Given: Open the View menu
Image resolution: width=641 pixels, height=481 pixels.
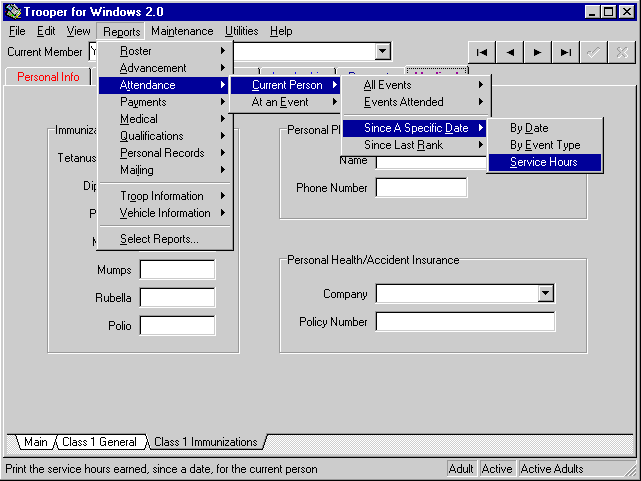Looking at the screenshot, I should (78, 31).
